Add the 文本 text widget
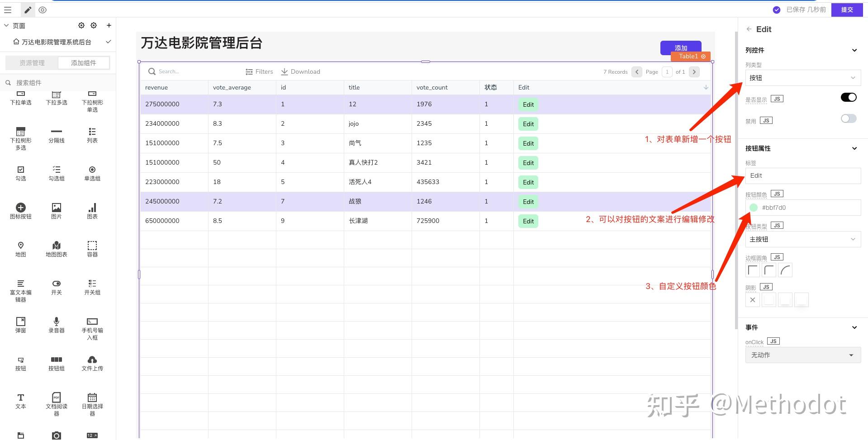The image size is (868, 440). (21, 401)
